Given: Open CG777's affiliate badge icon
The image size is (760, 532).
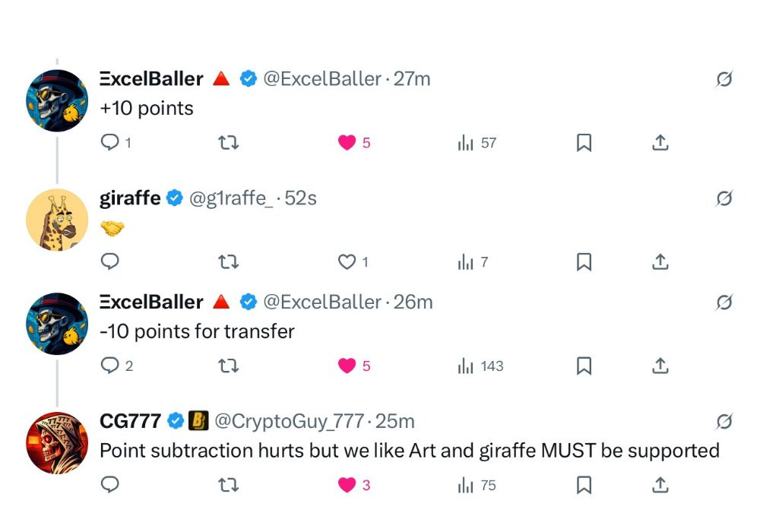Looking at the screenshot, I should (x=198, y=420).
